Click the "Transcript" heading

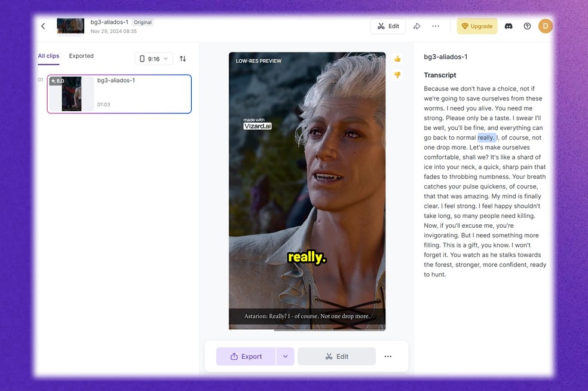440,75
